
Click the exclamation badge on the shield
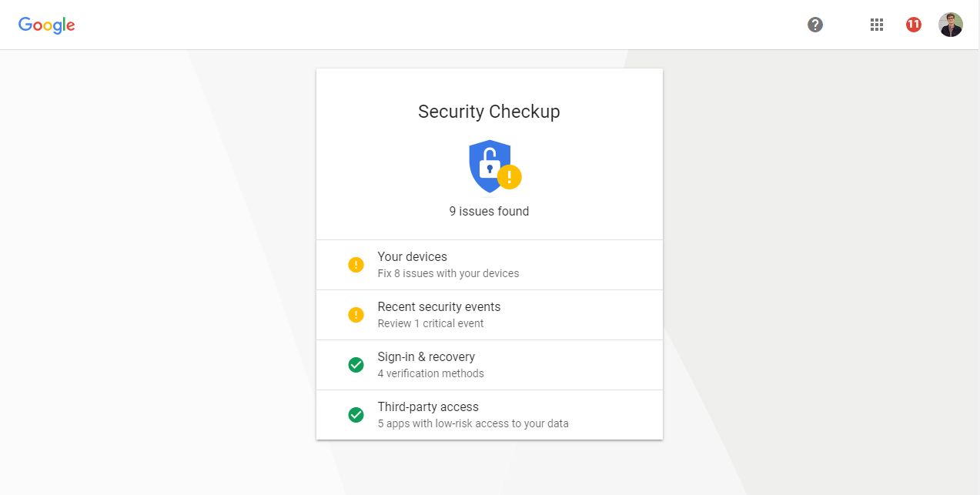click(509, 177)
